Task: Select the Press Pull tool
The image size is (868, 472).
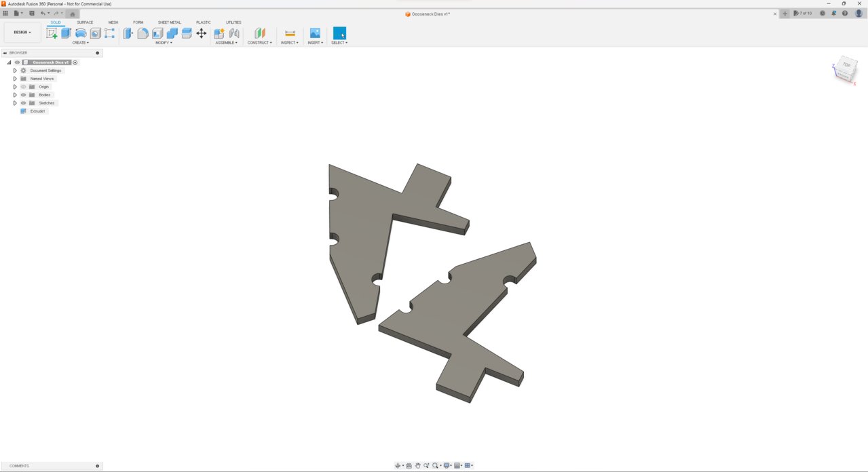Action: 128,33
